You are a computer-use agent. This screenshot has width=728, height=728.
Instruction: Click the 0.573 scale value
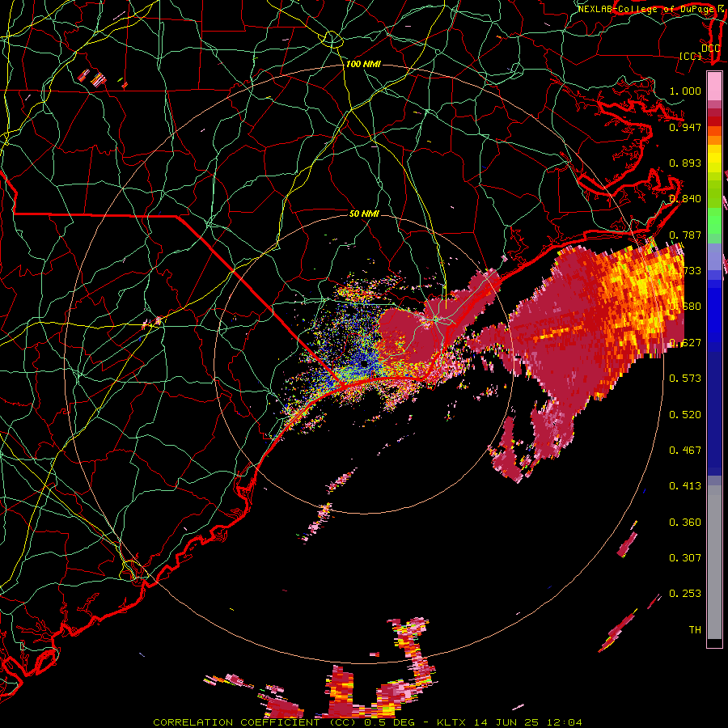685,379
